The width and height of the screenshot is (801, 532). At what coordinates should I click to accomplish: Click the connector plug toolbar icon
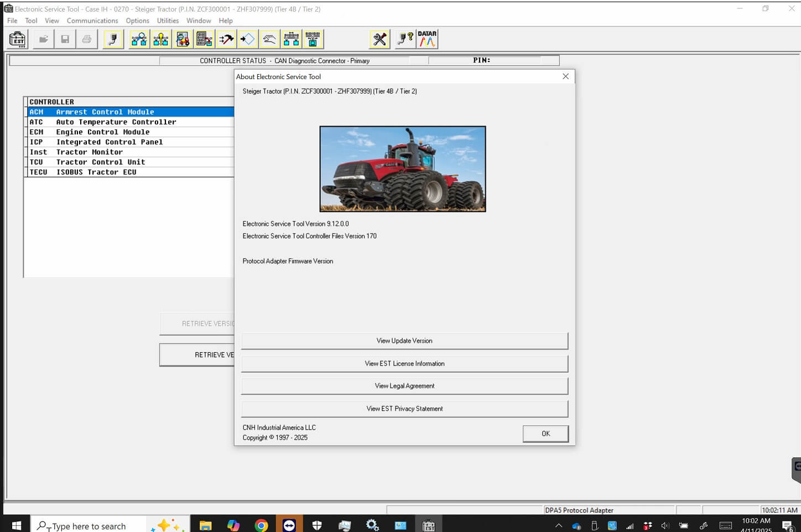pos(113,39)
